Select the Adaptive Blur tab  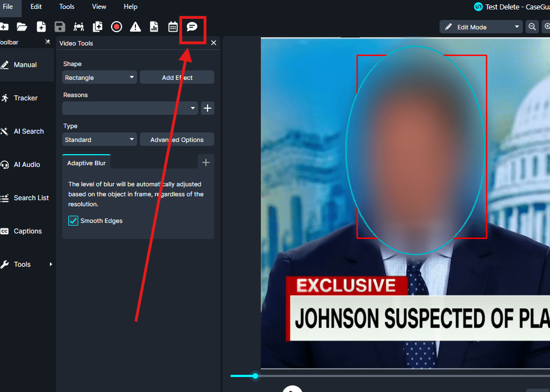click(x=86, y=162)
